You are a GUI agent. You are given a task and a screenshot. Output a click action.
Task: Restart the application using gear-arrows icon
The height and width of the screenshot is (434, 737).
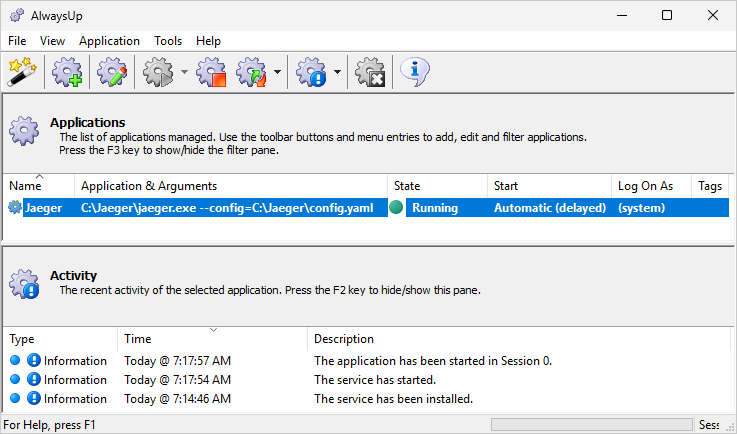point(251,72)
